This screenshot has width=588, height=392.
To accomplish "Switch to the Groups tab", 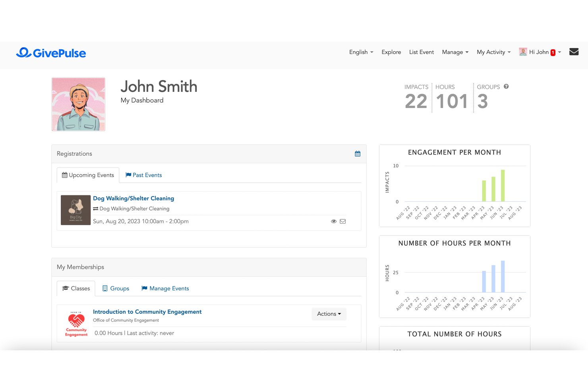I will [x=116, y=288].
